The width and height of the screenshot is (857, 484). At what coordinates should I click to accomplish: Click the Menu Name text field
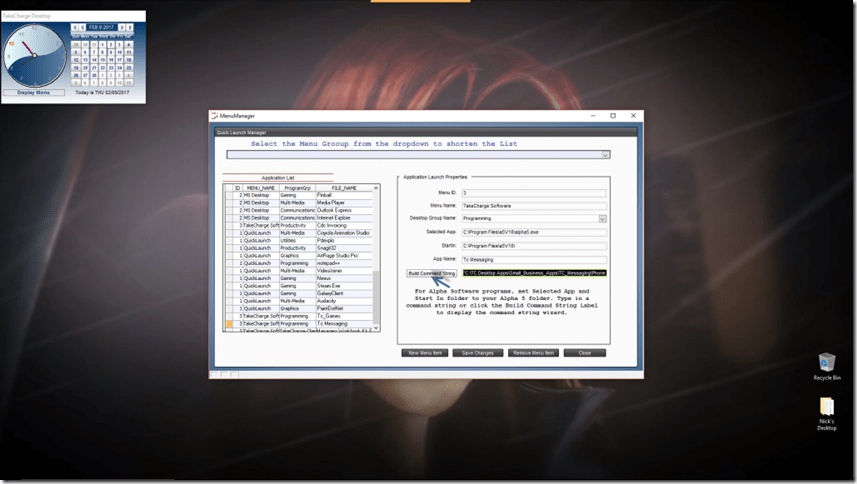(x=533, y=205)
